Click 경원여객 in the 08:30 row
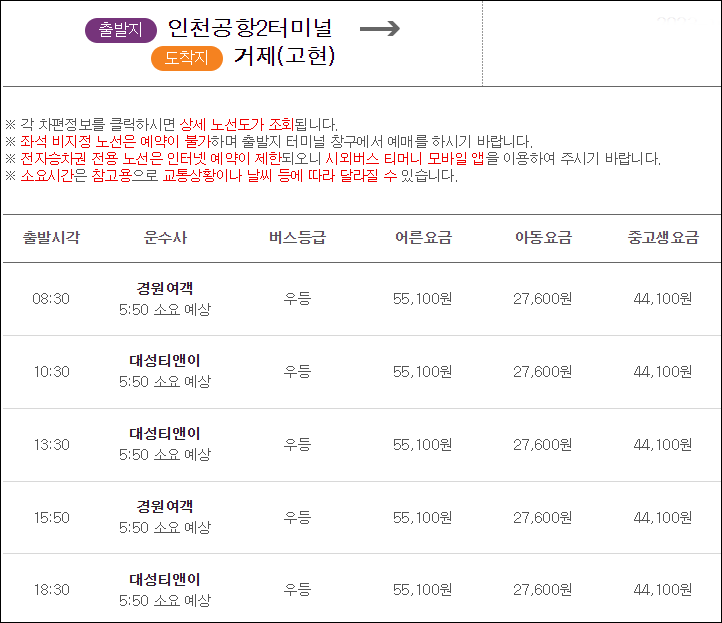Image resolution: width=722 pixels, height=623 pixels. (x=165, y=288)
